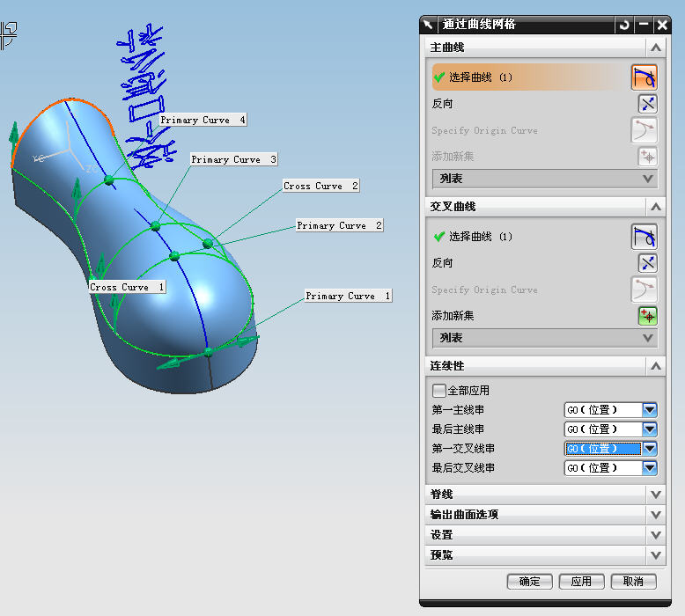Select highlighted 选择曲线 (1) row in 主曲线
Image resolution: width=685 pixels, height=616 pixels.
click(x=531, y=77)
